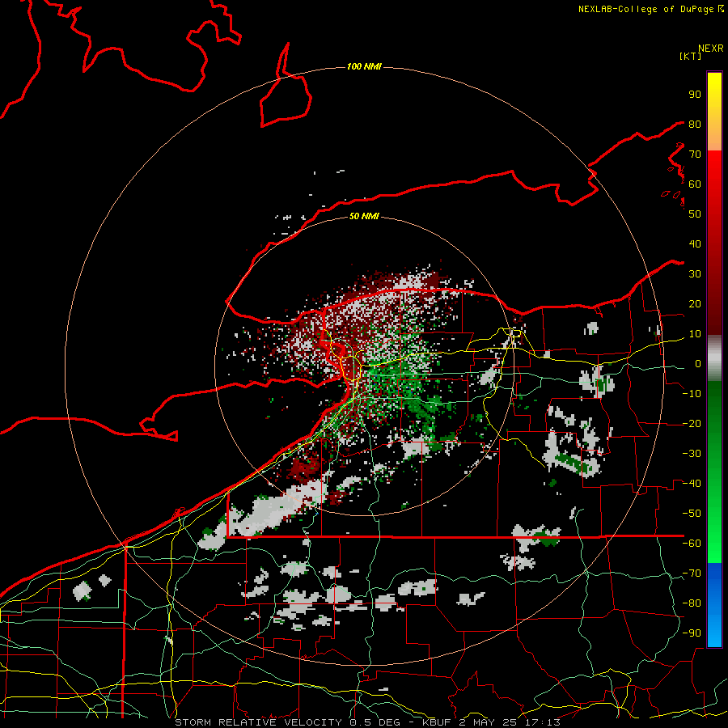Click the positive 70 value on the velocity scale
728x728 pixels.
695,154
